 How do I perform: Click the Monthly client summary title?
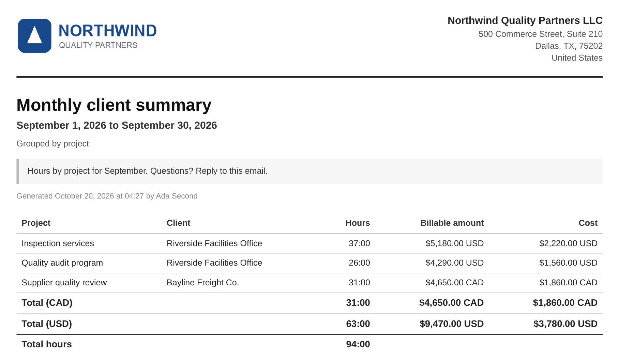coord(114,105)
